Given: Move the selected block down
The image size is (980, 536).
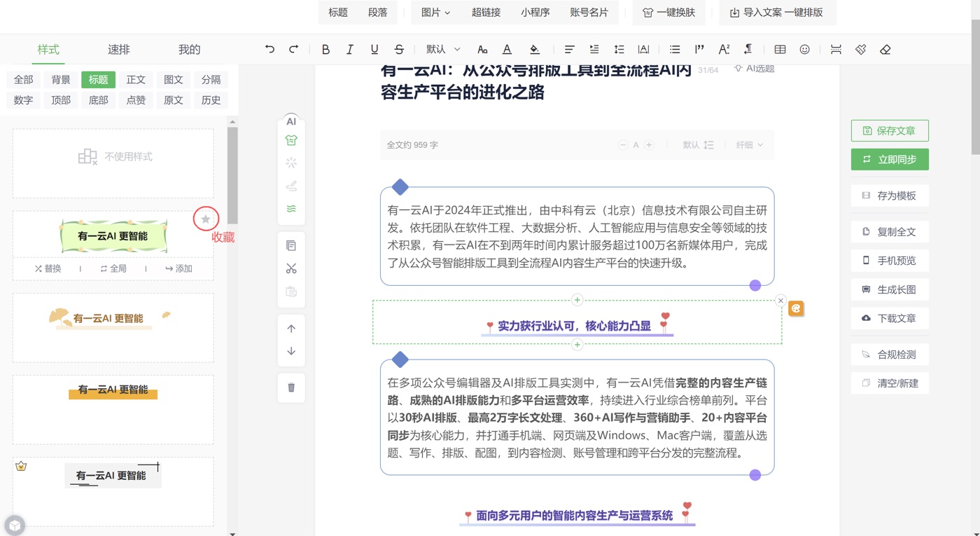Looking at the screenshot, I should point(291,352).
